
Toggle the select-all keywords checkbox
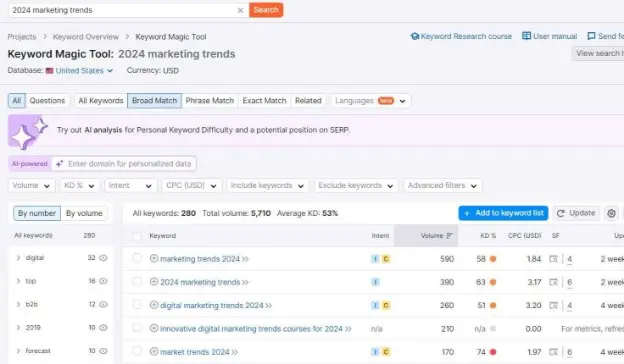pyautogui.click(x=137, y=236)
